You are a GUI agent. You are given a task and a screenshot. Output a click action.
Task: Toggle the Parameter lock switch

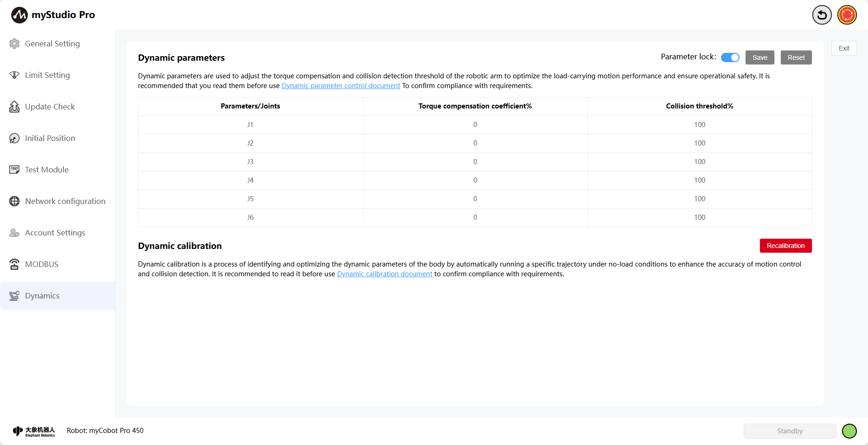click(x=730, y=57)
